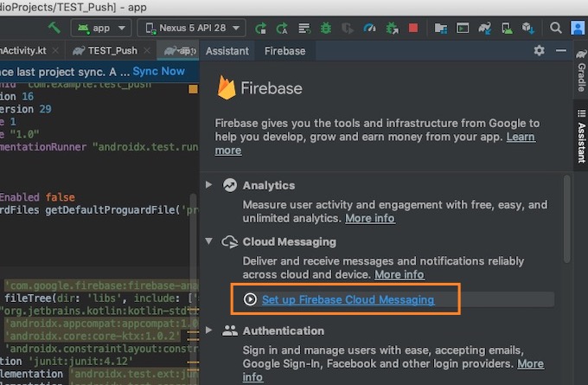Screen dimensions: 588x385
Task: Click the play icon beside Set up Firebase
Action: tap(250, 299)
